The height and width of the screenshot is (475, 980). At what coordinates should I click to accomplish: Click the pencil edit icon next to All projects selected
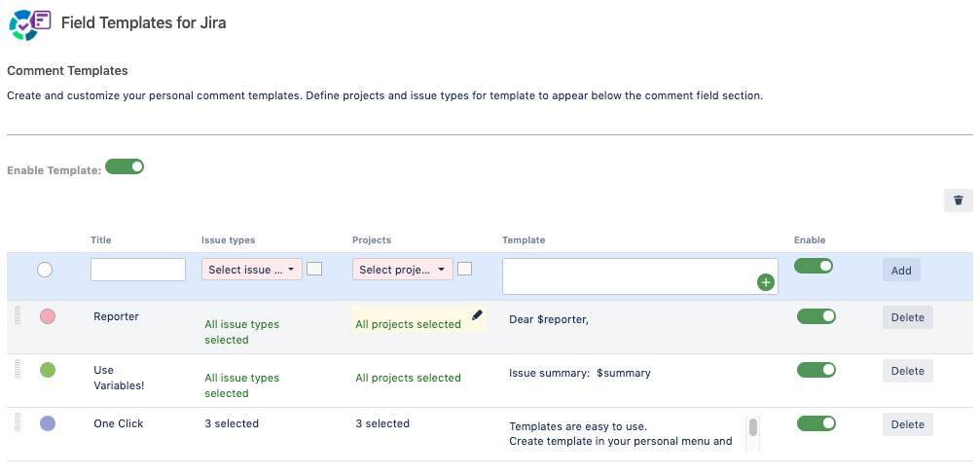478,315
